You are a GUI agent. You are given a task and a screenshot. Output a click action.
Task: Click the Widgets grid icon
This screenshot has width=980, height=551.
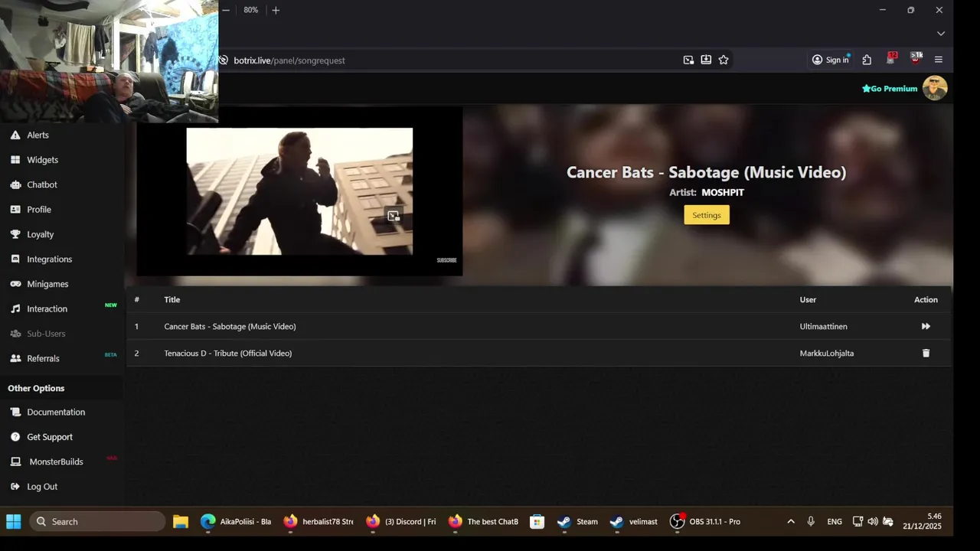pos(15,160)
